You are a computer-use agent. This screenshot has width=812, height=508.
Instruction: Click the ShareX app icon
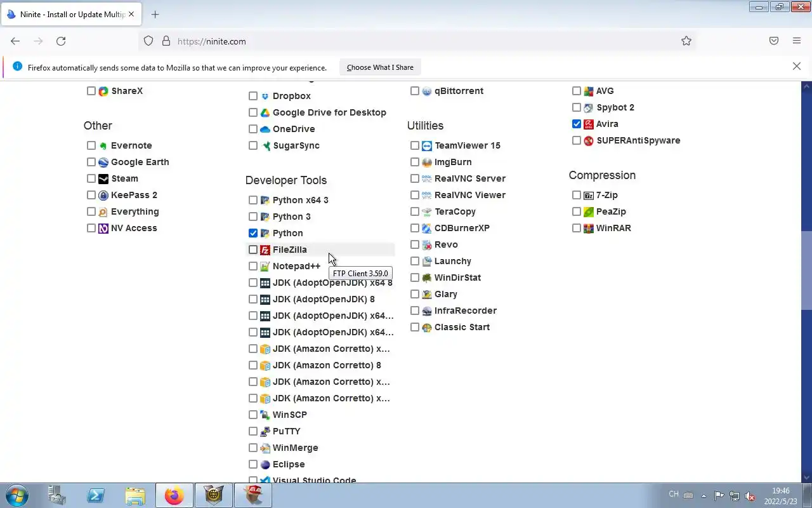[103, 91]
